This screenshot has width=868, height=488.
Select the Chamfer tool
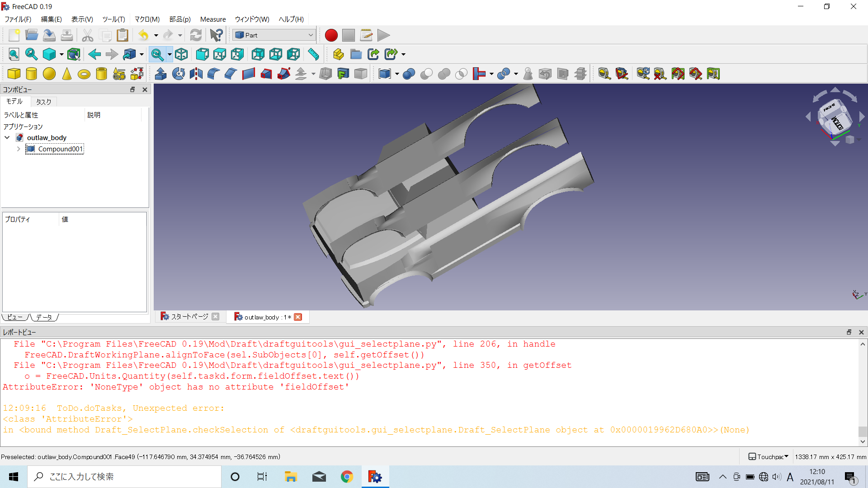pyautogui.click(x=231, y=74)
